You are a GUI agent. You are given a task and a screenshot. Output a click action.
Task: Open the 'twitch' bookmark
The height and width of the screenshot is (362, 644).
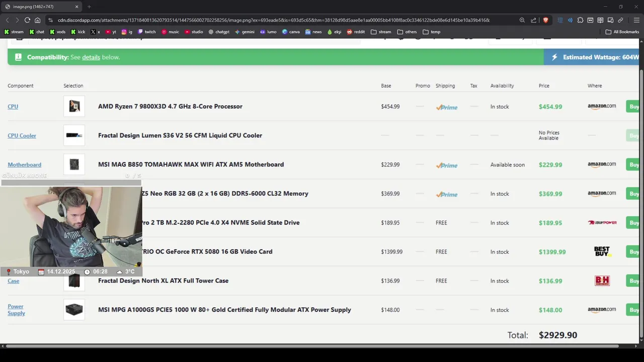pos(146,32)
